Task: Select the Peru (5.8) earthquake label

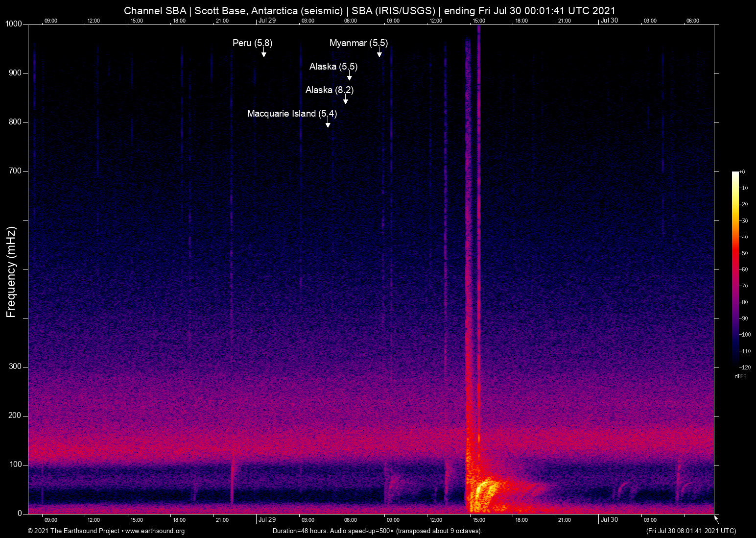Action: tap(252, 43)
